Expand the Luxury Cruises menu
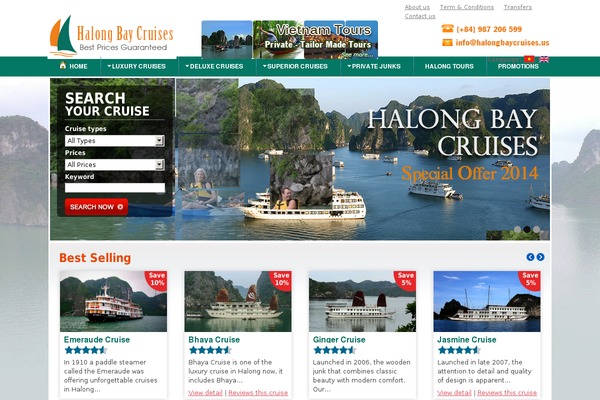Screen dimensions: 600x400 click(x=137, y=66)
